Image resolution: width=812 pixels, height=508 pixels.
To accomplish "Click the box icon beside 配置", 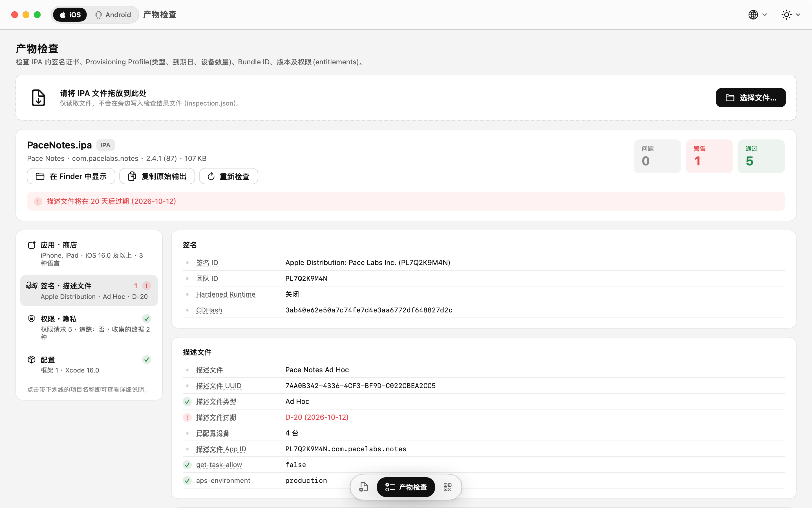I will tap(32, 360).
